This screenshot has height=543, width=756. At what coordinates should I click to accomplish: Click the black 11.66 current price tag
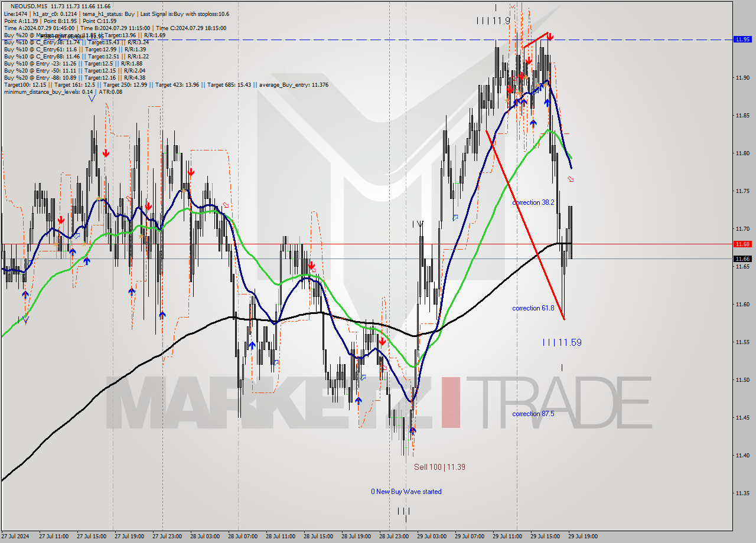[742, 259]
